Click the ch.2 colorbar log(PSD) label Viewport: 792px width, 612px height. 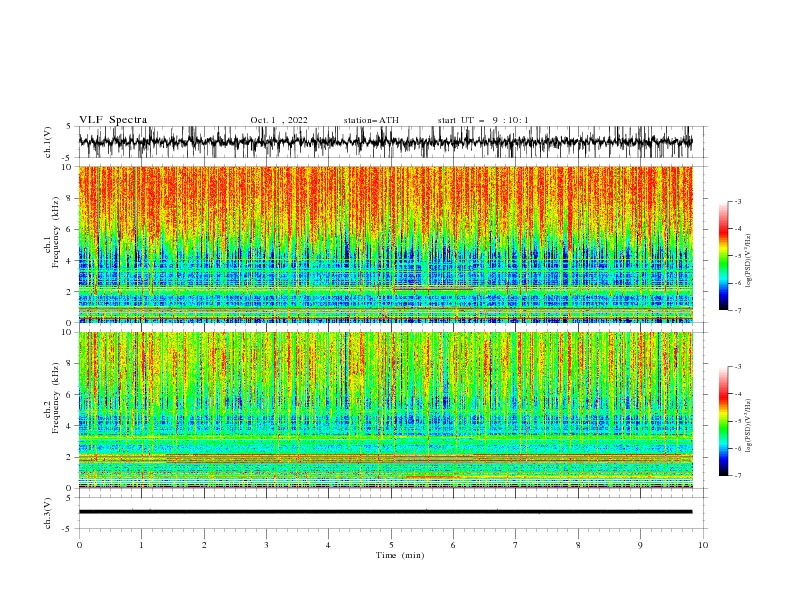[x=748, y=425]
